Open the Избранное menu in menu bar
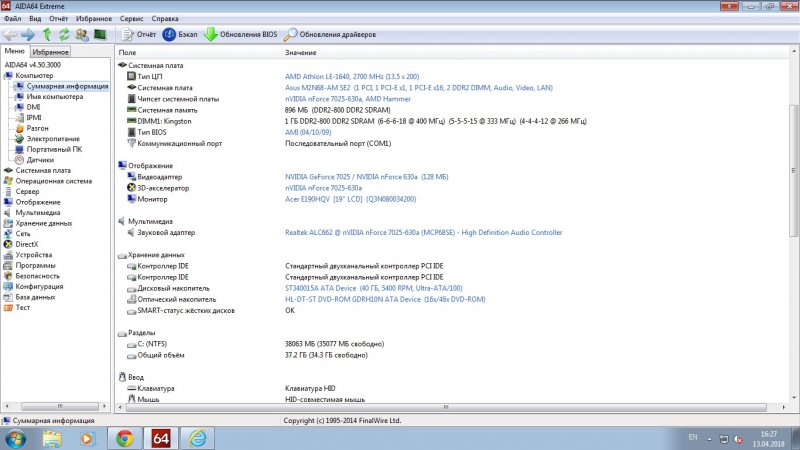The height and width of the screenshot is (450, 800). coord(93,18)
